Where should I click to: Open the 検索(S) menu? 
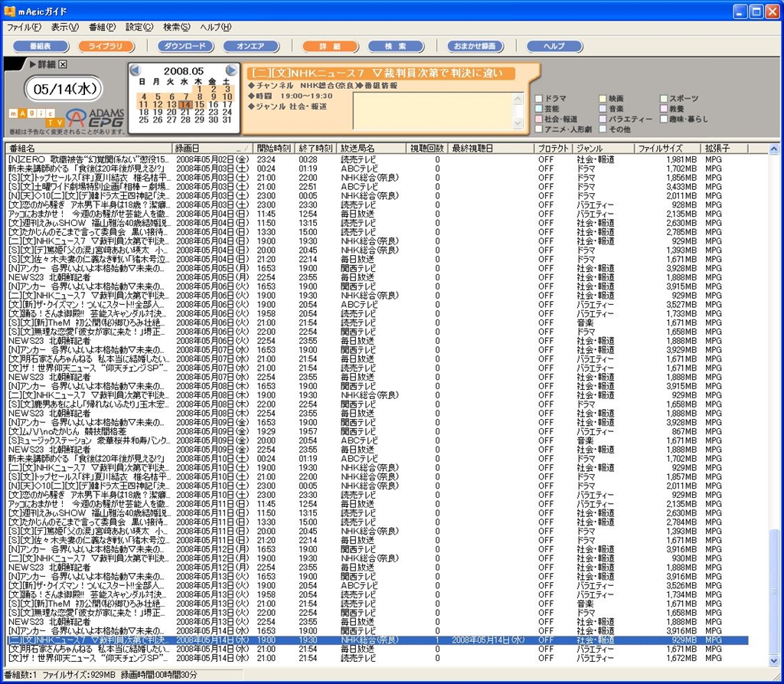[177, 27]
